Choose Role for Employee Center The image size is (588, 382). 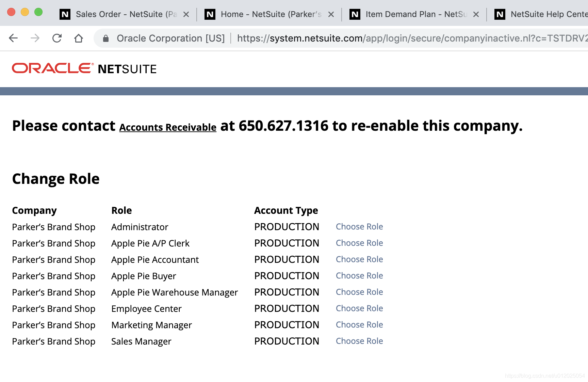(x=359, y=308)
